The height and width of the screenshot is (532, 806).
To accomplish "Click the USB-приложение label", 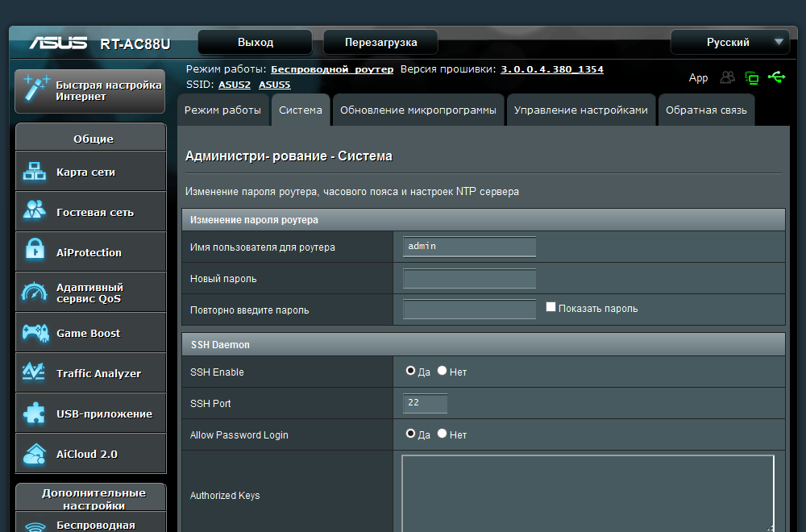I will click(104, 414).
